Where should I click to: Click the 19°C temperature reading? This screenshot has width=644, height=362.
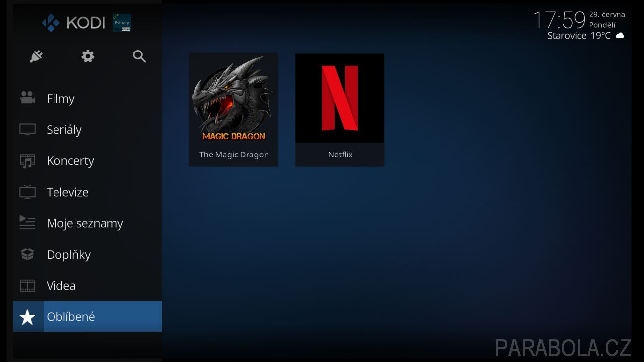pos(600,36)
